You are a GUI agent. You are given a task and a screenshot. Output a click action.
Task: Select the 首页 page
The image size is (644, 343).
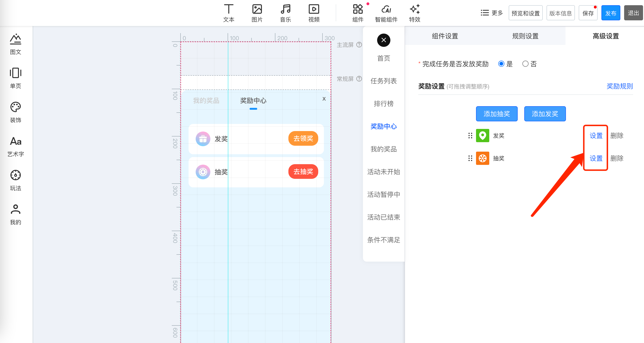click(x=384, y=58)
